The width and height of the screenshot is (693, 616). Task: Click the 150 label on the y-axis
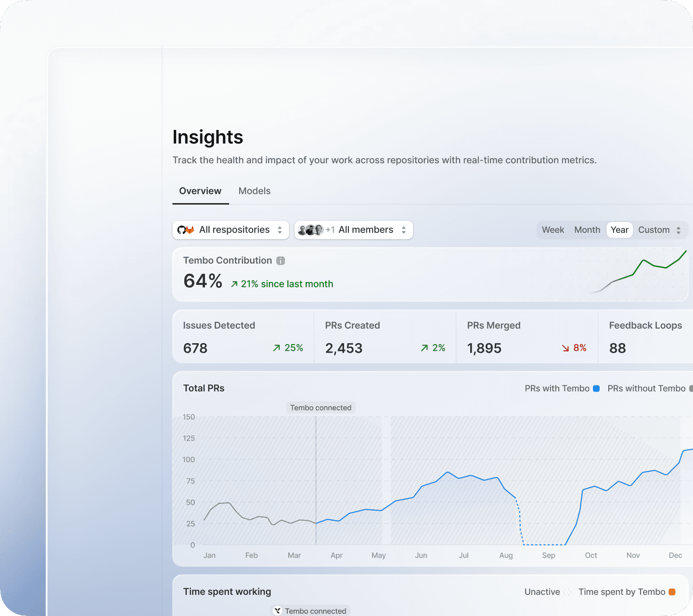point(189,417)
